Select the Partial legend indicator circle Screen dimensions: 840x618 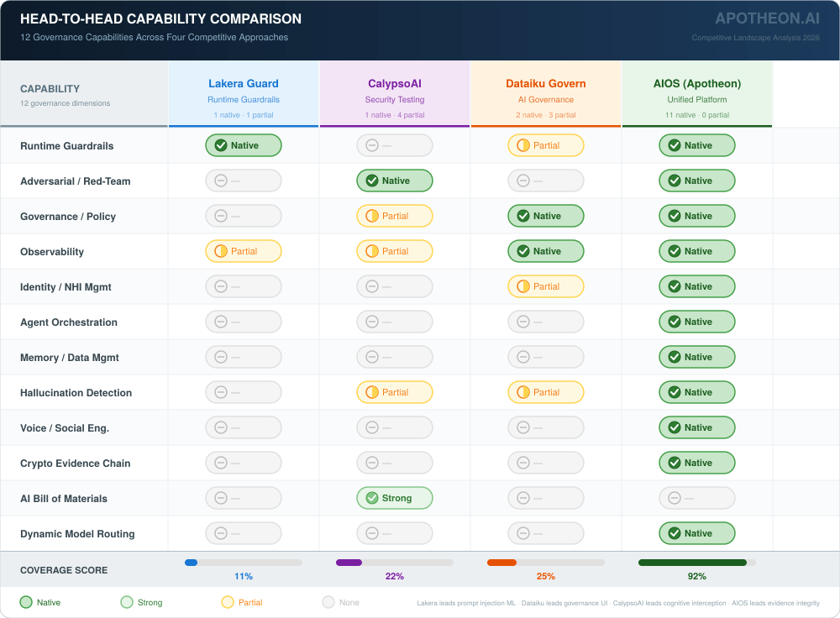[228, 602]
